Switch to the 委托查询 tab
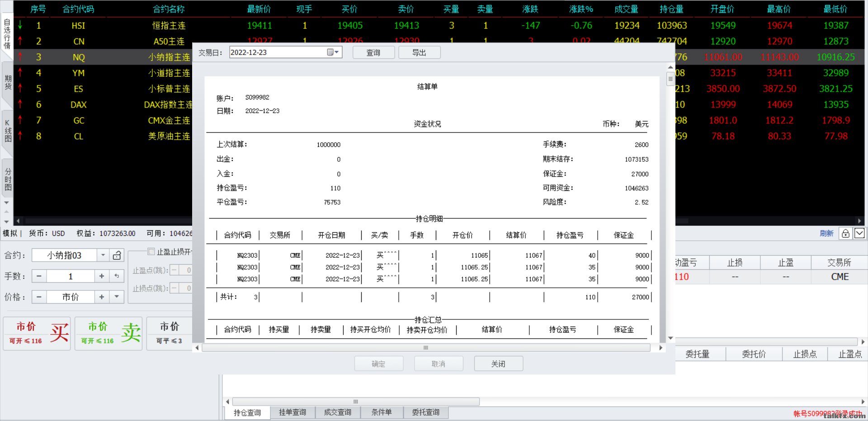 426,412
